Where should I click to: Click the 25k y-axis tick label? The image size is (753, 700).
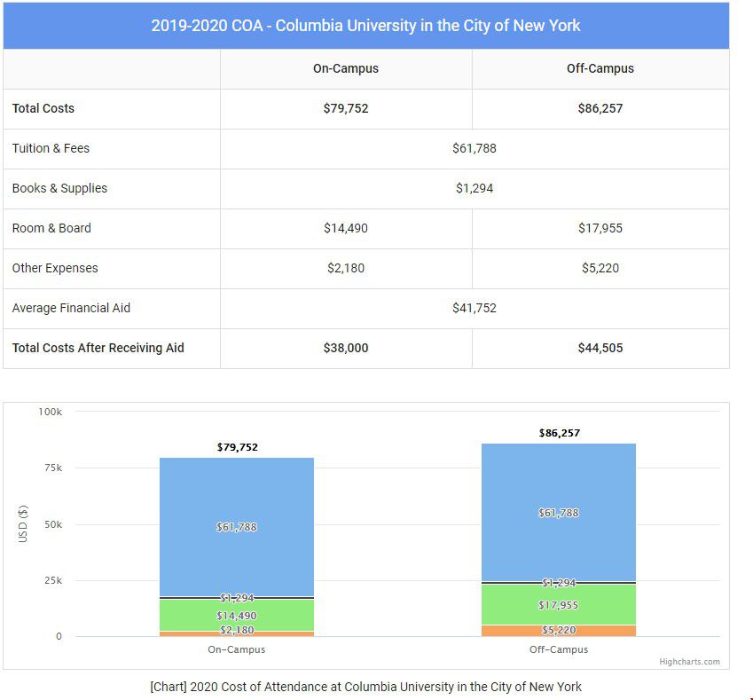[x=53, y=580]
